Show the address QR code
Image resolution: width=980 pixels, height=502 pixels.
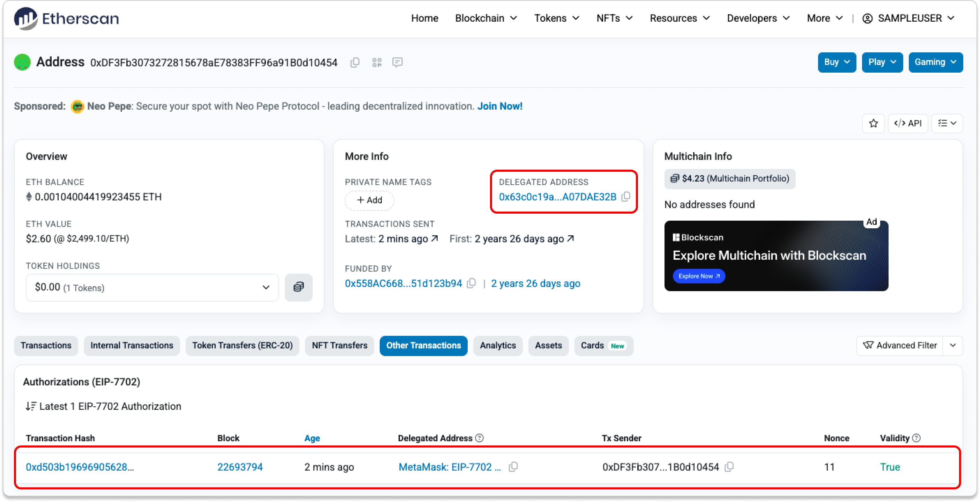(377, 62)
